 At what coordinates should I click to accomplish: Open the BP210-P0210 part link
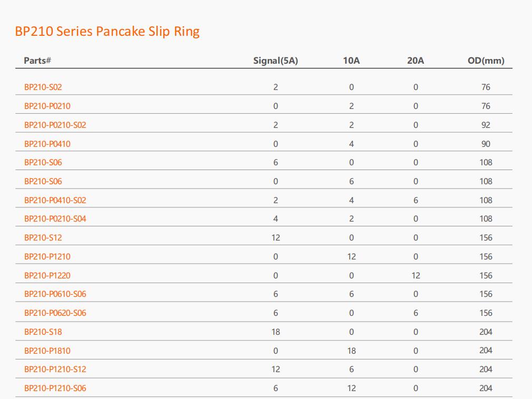(x=47, y=106)
